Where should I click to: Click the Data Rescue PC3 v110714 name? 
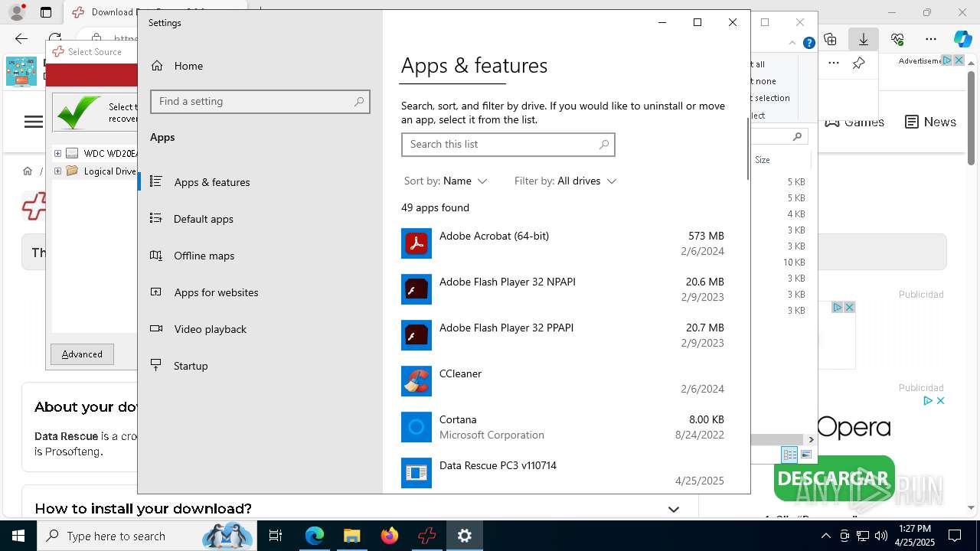click(x=498, y=465)
